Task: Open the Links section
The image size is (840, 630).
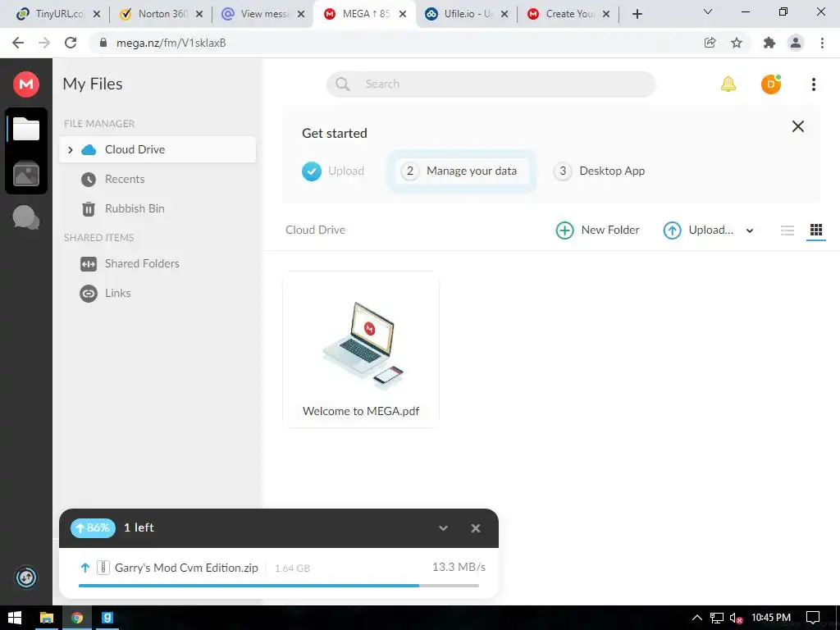Action: pyautogui.click(x=118, y=293)
